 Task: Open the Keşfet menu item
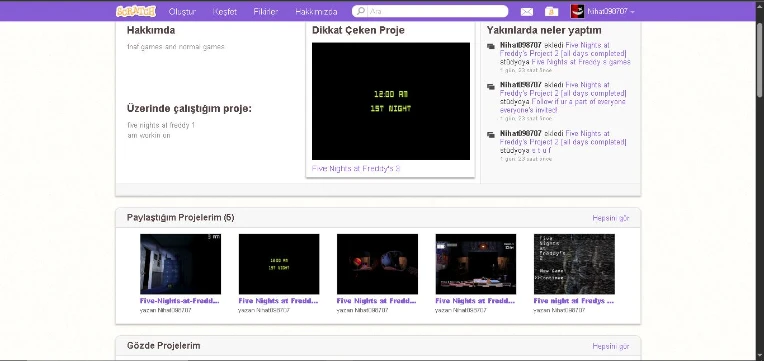click(x=225, y=12)
